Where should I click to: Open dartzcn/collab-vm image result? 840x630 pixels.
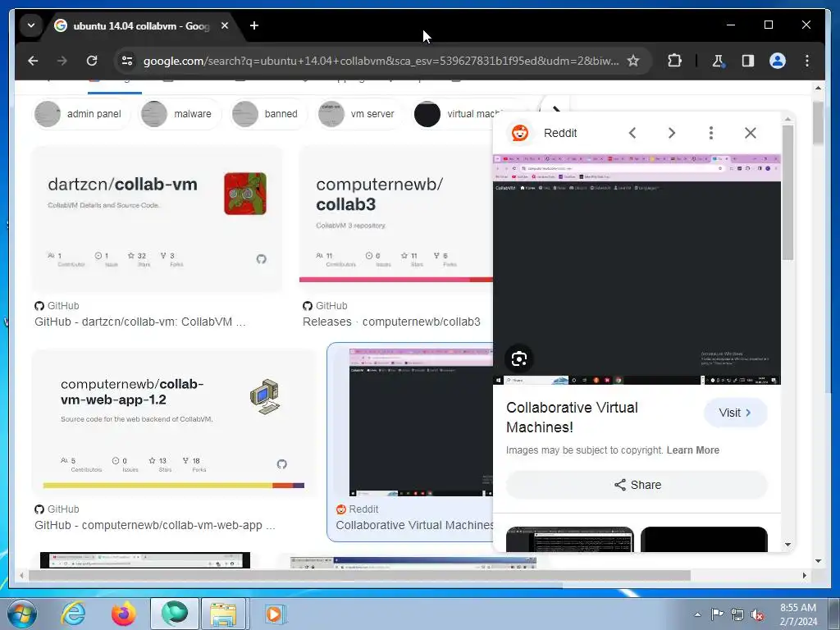(x=157, y=220)
